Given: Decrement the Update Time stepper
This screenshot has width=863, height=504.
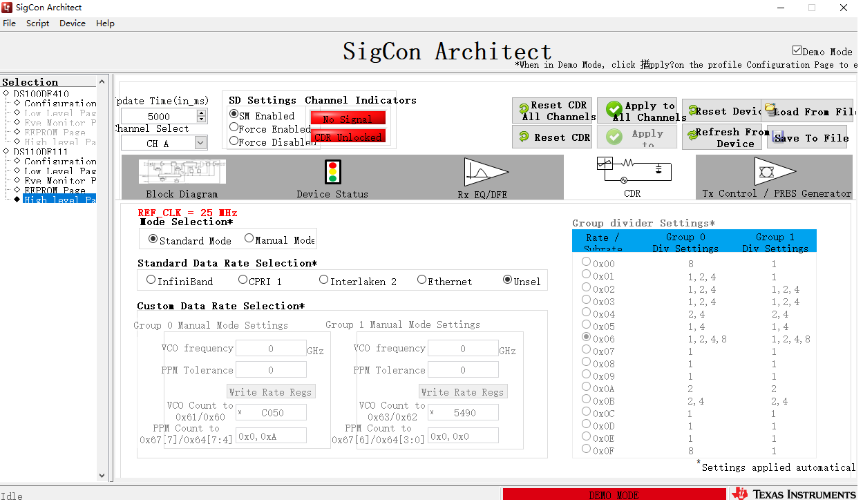Looking at the screenshot, I should click(x=201, y=119).
